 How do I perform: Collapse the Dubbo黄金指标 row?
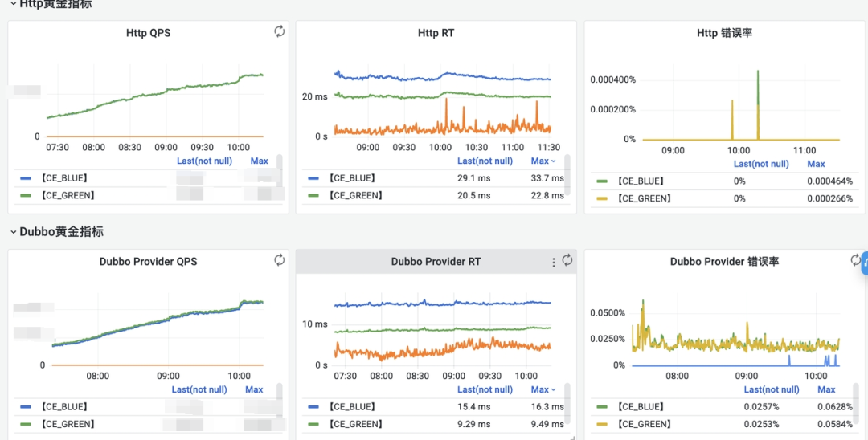point(14,232)
